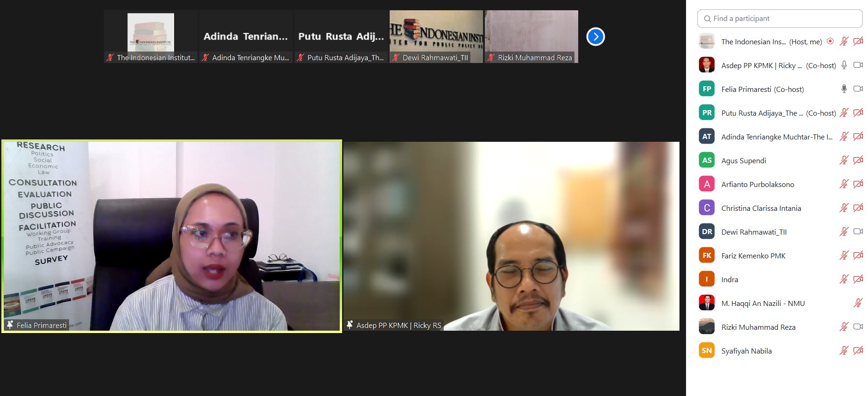Click Felia Primaresti's microphone icon
Viewport: 868px width, 396px height.
pos(844,89)
